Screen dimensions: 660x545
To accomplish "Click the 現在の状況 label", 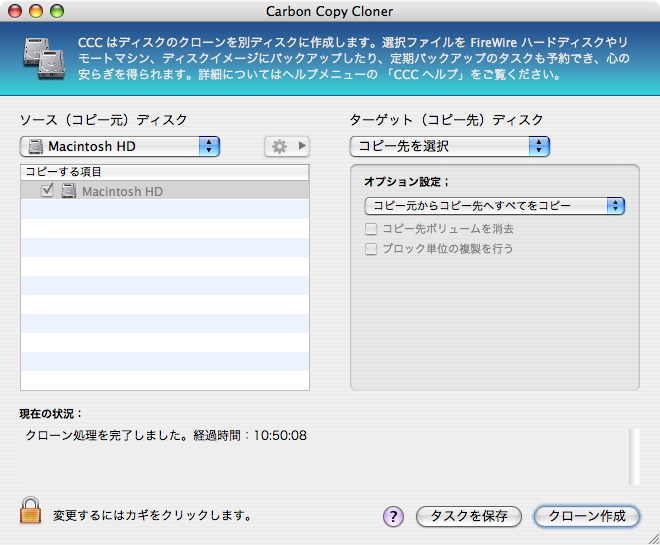I will (x=50, y=414).
